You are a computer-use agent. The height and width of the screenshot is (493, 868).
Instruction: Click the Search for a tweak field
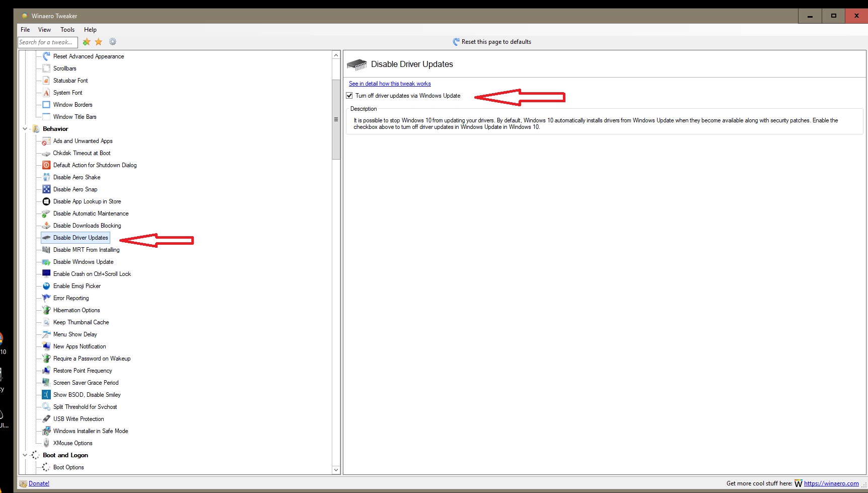pyautogui.click(x=48, y=42)
